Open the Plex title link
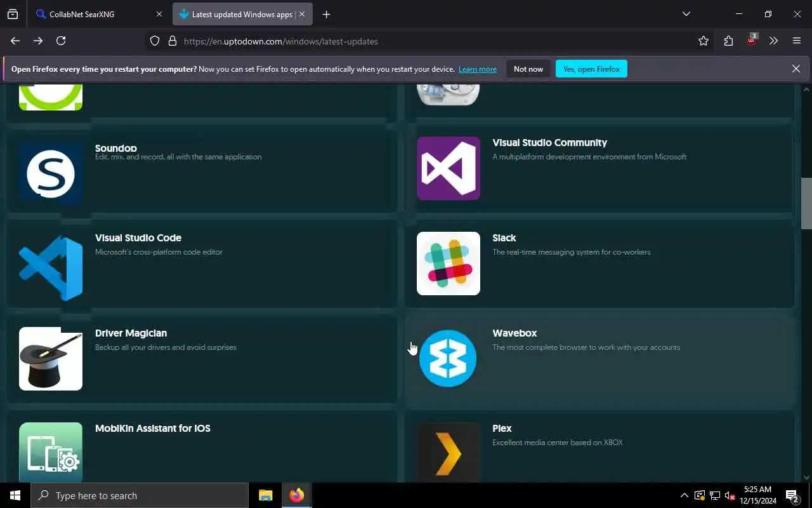812x508 pixels. [502, 428]
